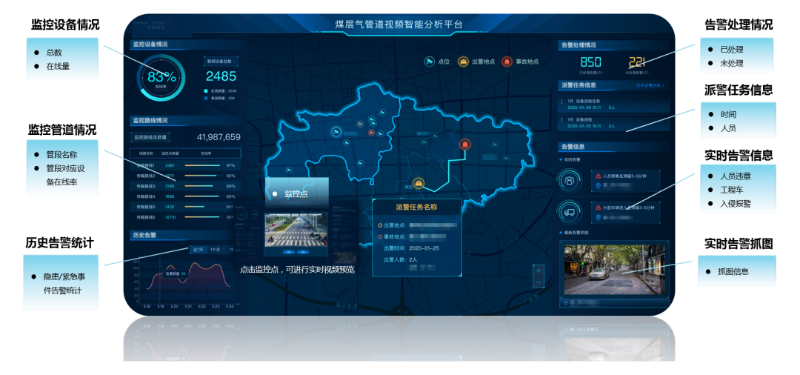Click the 线路名称 column header
This screenshot has width=800, height=375.
145,153
